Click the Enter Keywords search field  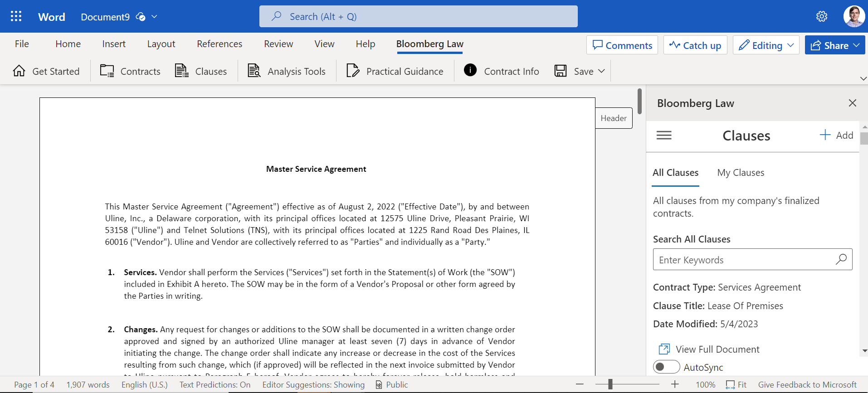click(x=752, y=259)
